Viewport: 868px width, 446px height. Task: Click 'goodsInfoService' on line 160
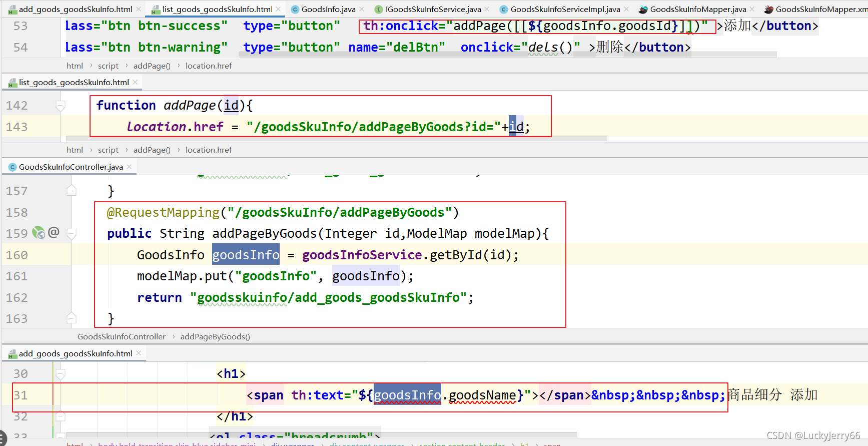tap(362, 255)
